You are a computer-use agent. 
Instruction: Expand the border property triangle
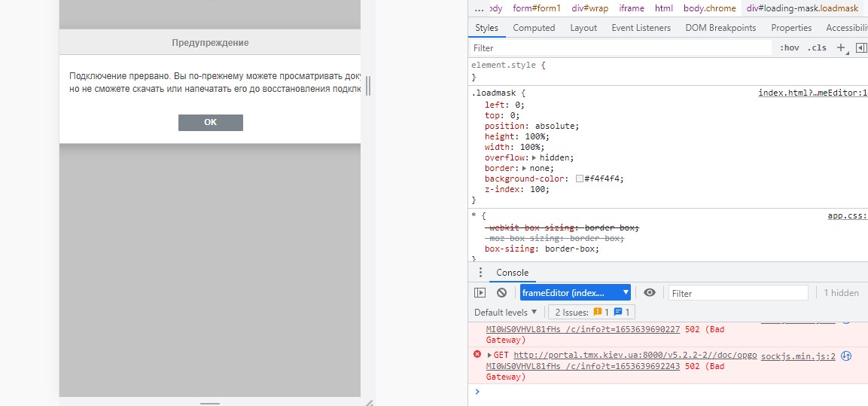[524, 169]
